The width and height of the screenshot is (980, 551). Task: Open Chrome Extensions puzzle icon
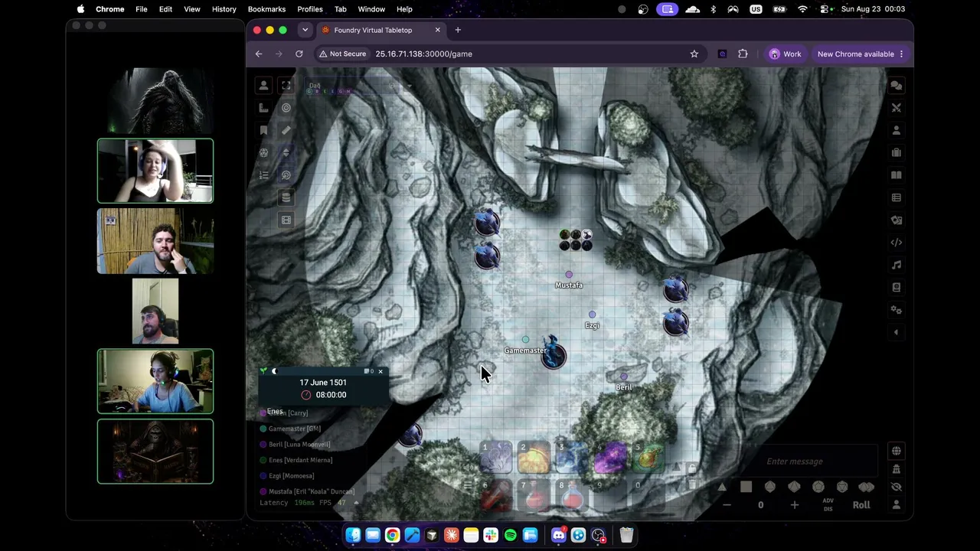coord(743,54)
